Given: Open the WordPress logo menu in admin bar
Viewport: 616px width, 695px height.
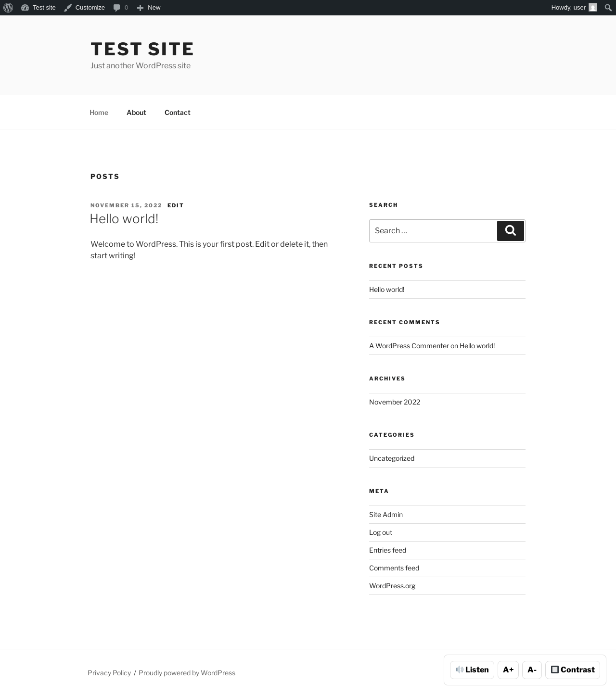Looking at the screenshot, I should click(x=8, y=8).
